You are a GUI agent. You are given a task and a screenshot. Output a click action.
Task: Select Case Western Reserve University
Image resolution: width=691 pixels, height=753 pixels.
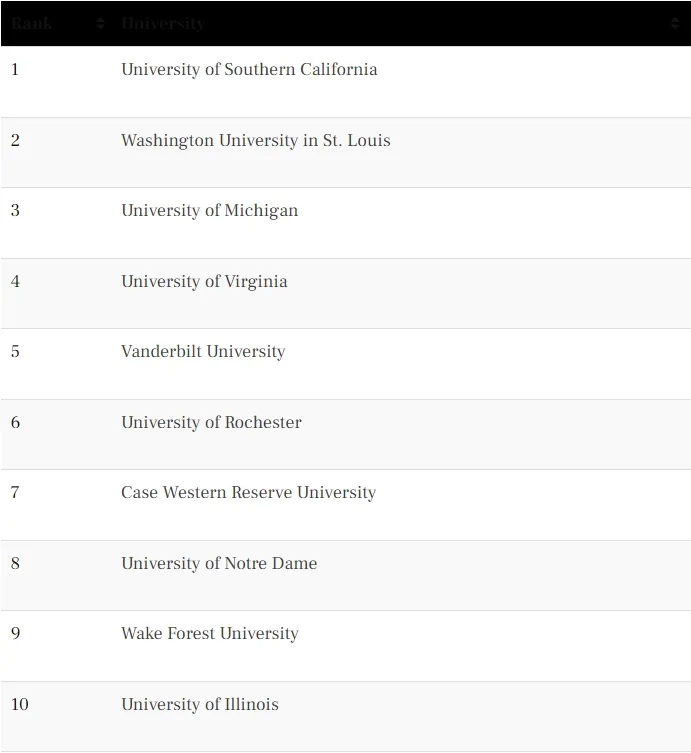click(249, 492)
